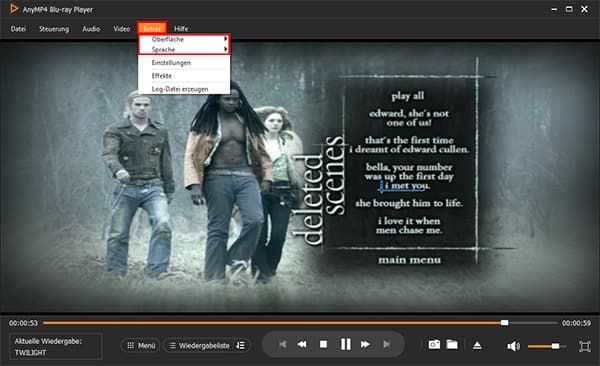The height and width of the screenshot is (366, 600).
Task: Mute audio via the speaker icon
Action: click(513, 346)
